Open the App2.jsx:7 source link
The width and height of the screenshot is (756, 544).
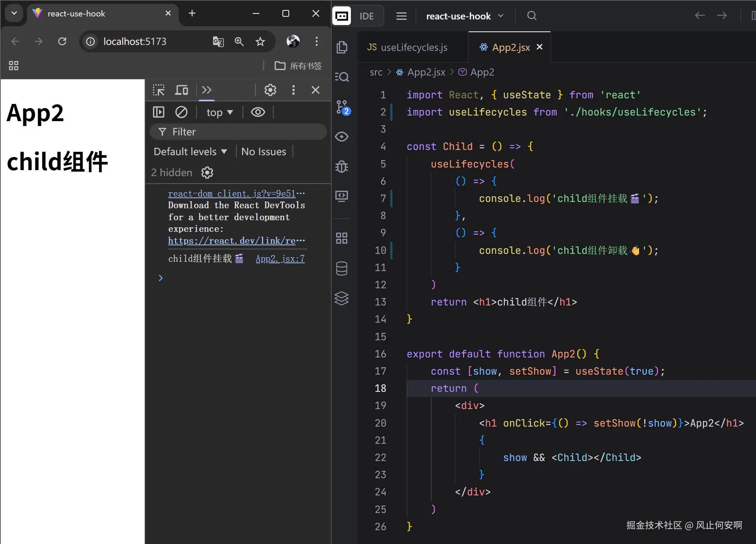tap(280, 259)
